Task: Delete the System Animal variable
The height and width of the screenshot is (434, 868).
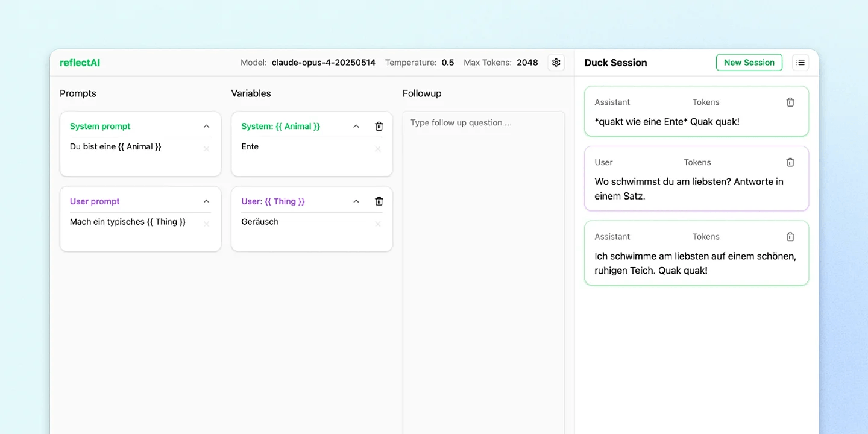Action: (x=379, y=127)
